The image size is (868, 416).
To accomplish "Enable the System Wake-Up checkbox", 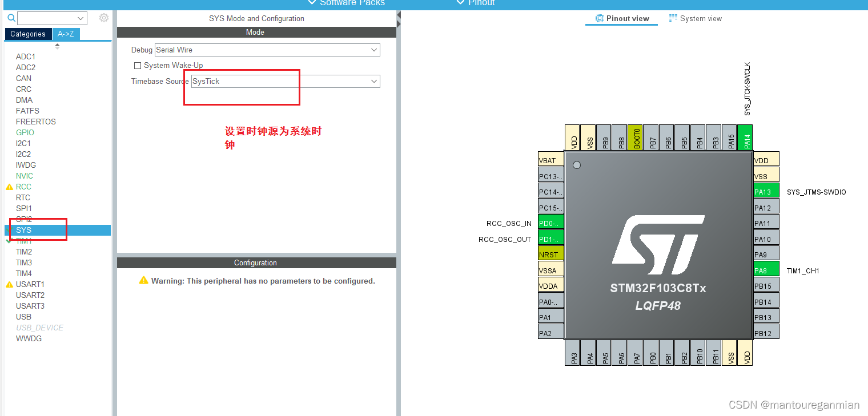I will pyautogui.click(x=137, y=66).
